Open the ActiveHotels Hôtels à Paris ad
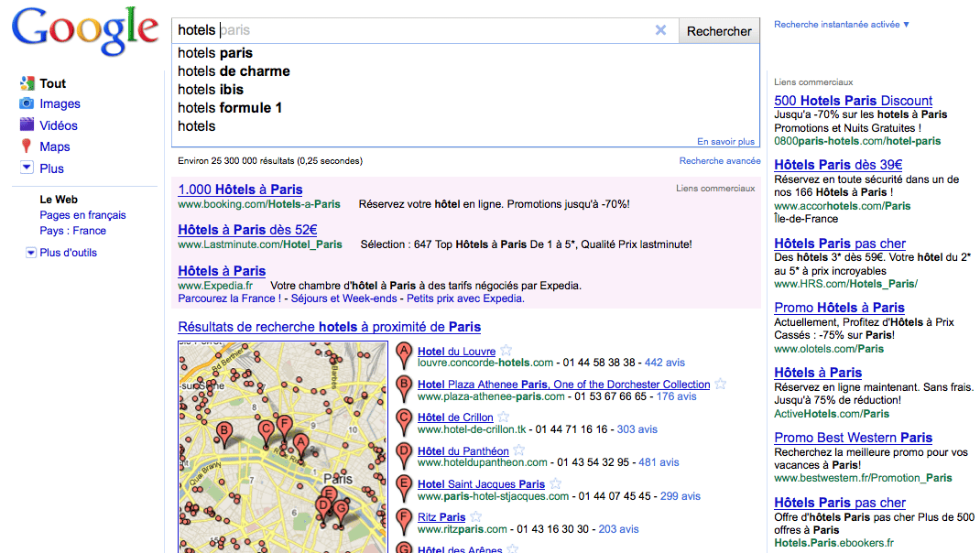Screen dimensions: 980x553 point(818,373)
